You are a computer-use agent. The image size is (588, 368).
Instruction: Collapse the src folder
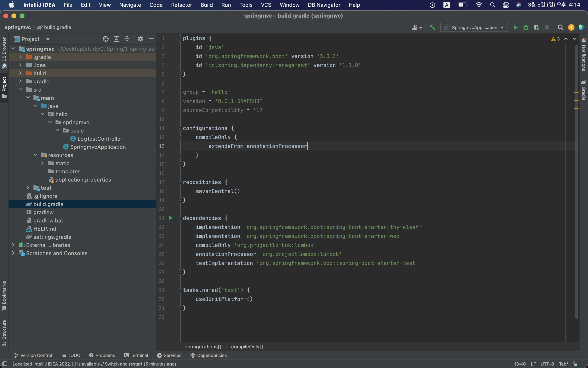pyautogui.click(x=20, y=90)
